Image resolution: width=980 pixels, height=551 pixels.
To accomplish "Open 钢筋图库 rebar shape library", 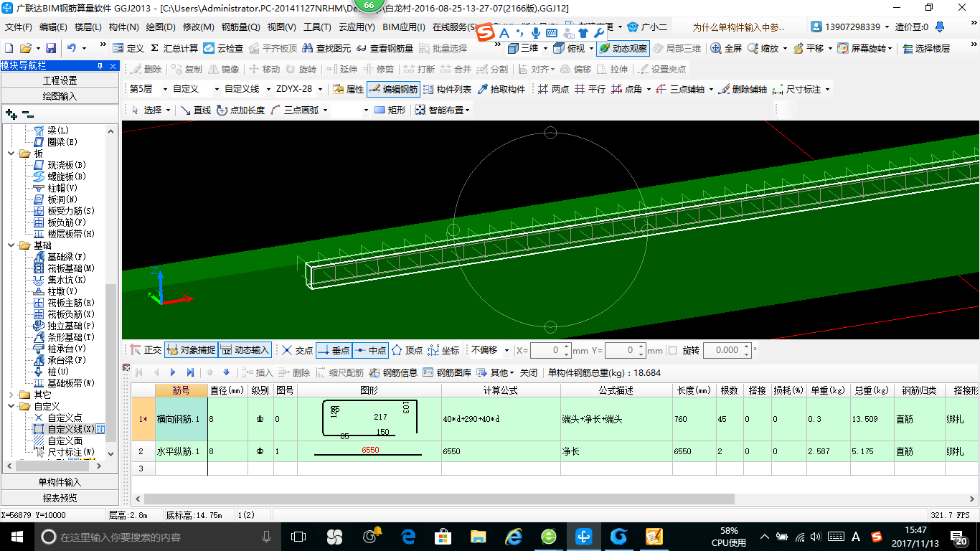I will 447,372.
